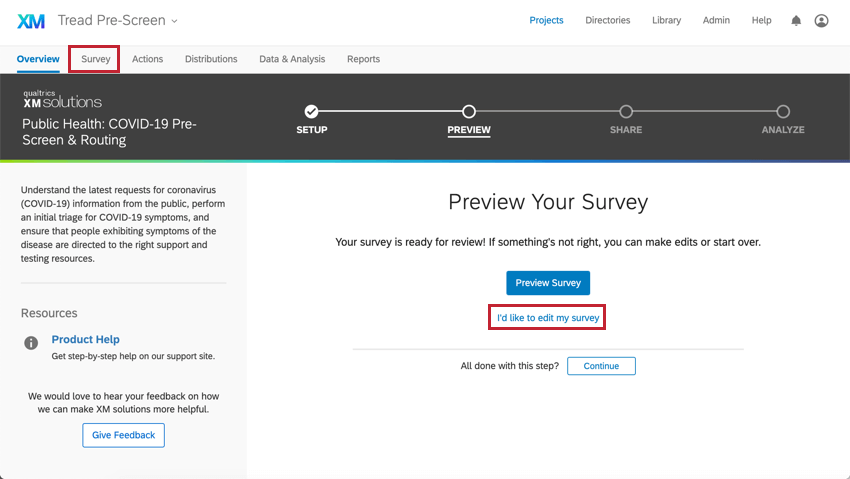Open Admin in top navigation
The width and height of the screenshot is (850, 479).
(x=716, y=20)
